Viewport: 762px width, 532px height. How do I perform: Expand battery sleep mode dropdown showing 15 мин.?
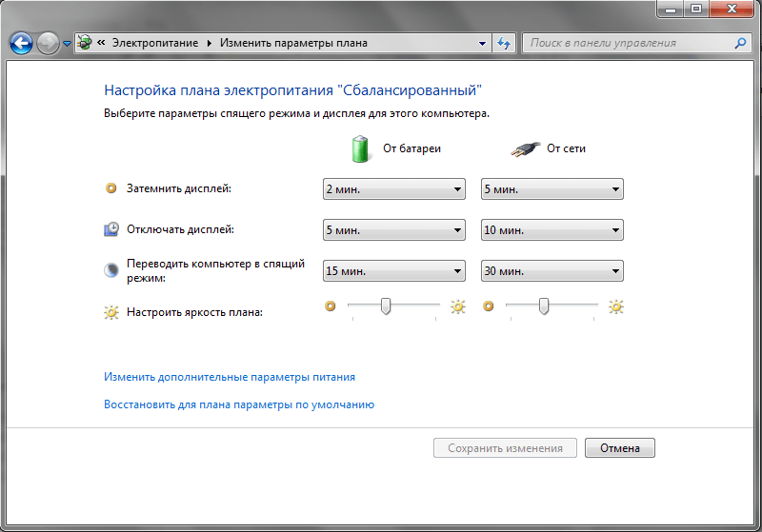(394, 271)
